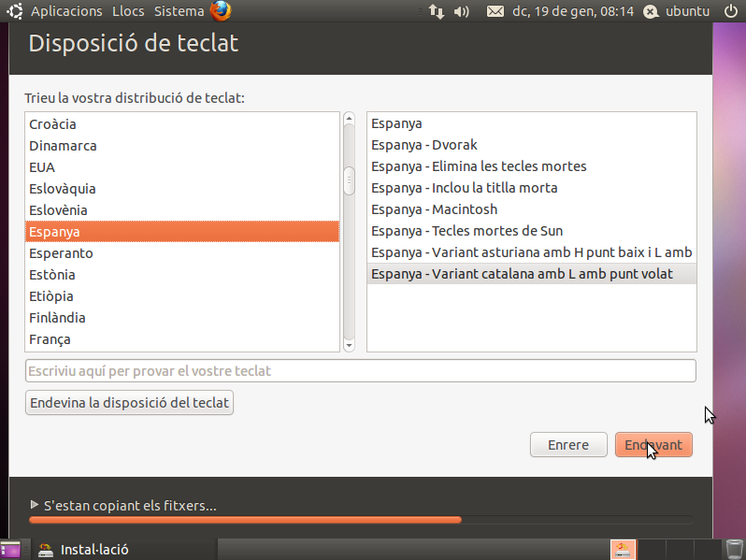This screenshot has height=560, width=746.
Task: Expand the S'estan copiant els fitxers details
Action: 35,505
